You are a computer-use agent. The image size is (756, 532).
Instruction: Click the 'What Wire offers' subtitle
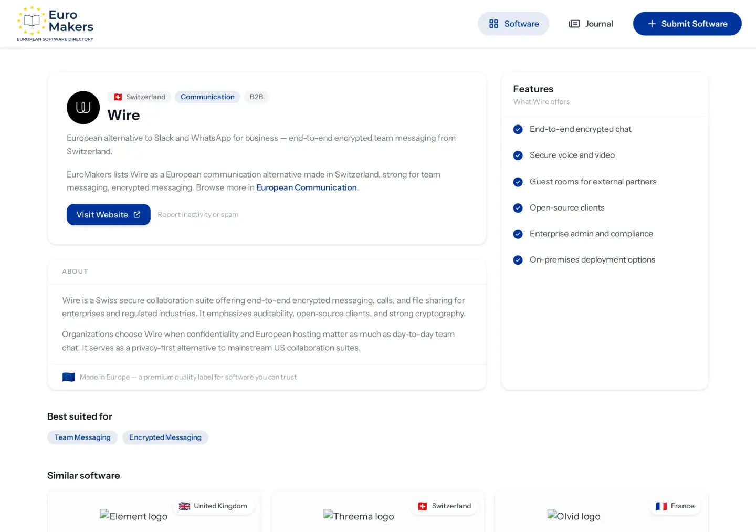[541, 102]
